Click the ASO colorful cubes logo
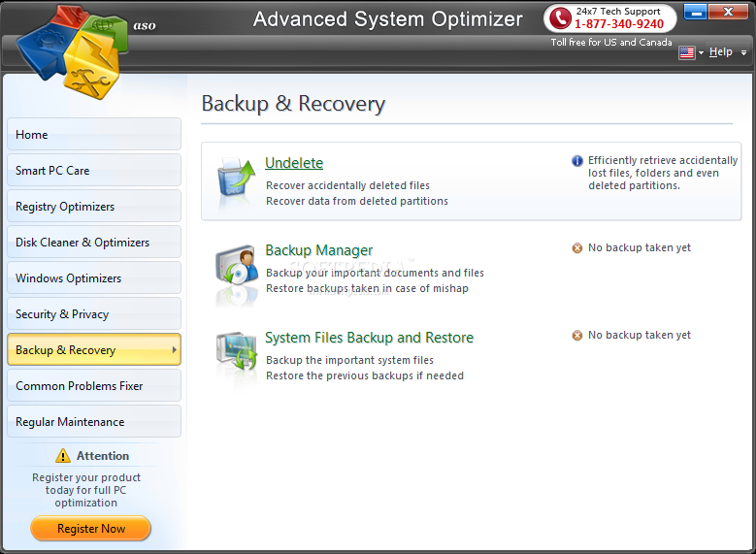Screen dimensions: 756x554 click(73, 51)
